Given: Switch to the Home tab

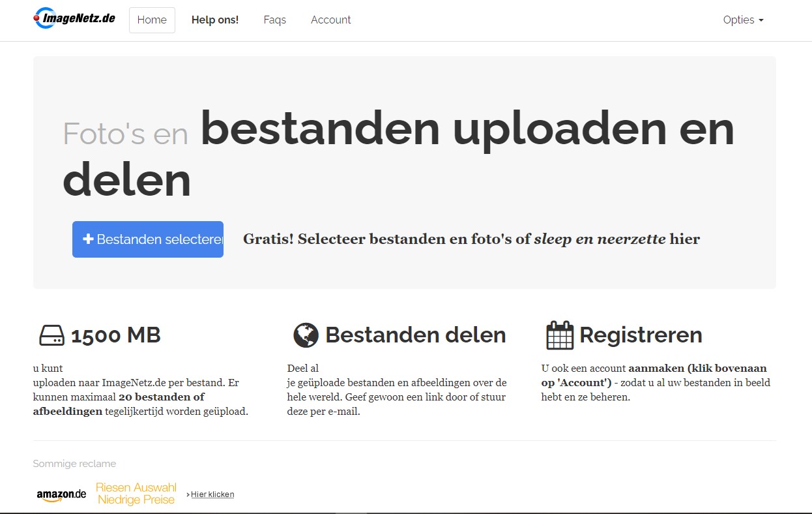Looking at the screenshot, I should (x=151, y=20).
